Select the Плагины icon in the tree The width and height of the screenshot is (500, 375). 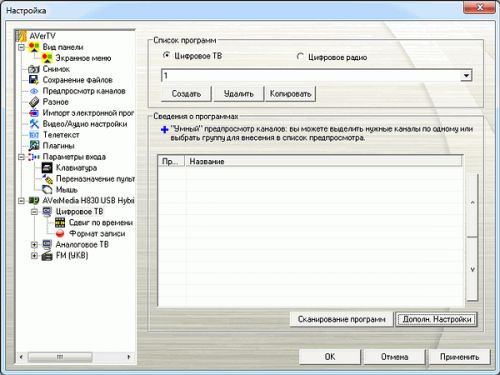click(34, 146)
